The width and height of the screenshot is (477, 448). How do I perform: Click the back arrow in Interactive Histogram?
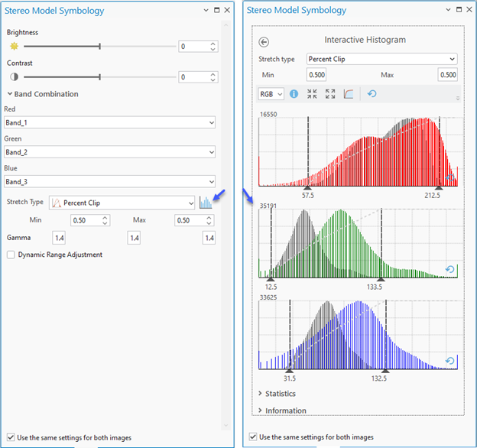click(x=264, y=42)
